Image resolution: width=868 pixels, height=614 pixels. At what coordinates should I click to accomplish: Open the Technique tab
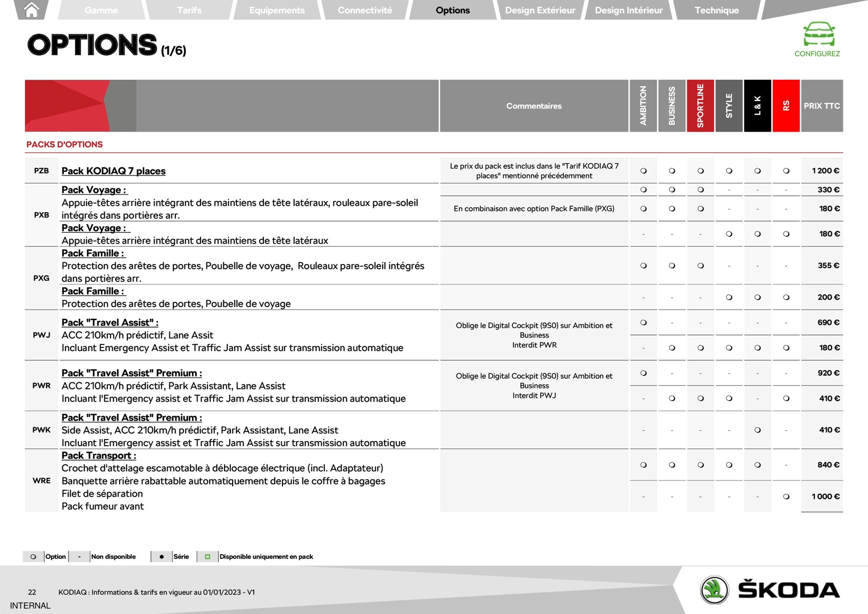coord(717,10)
